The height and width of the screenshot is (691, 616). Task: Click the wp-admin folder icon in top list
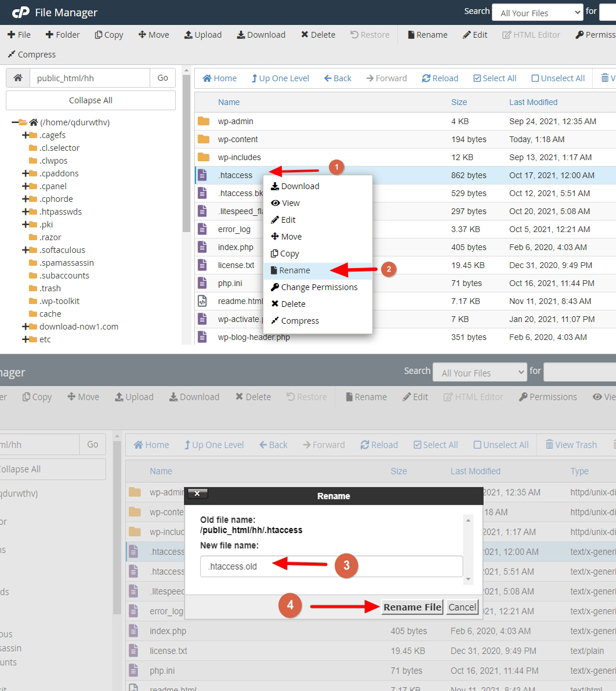click(204, 121)
